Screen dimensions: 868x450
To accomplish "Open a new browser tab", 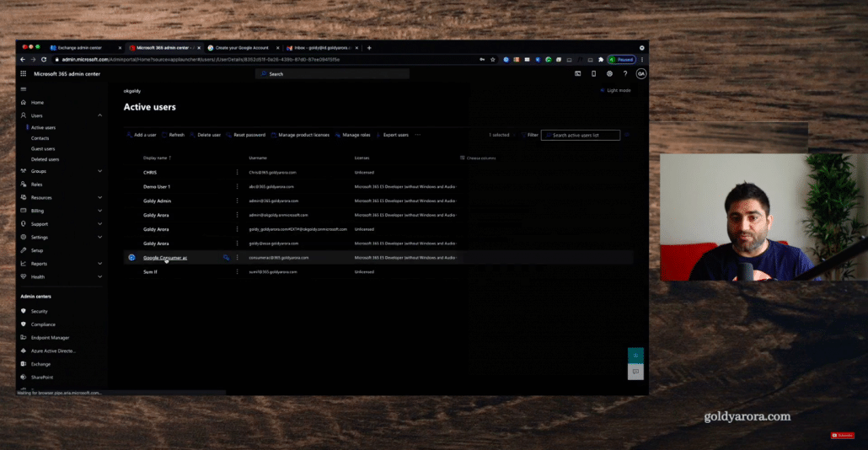I will point(369,48).
